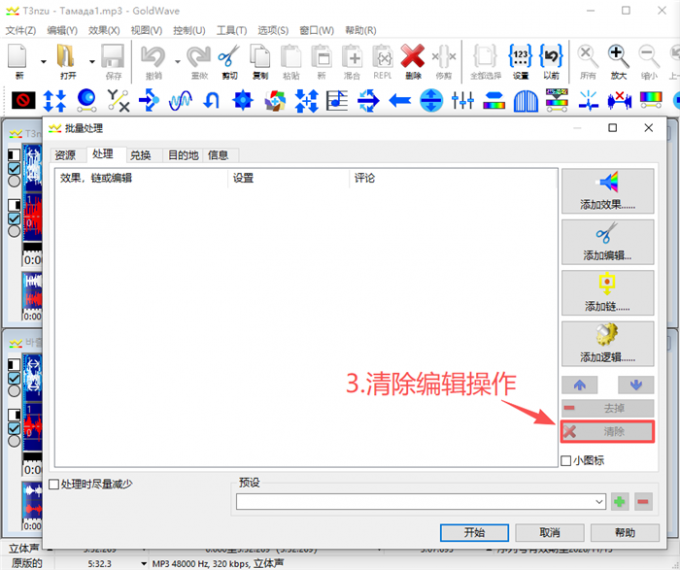Switch to the 目的地 tab
680x570 pixels.
[x=183, y=155]
